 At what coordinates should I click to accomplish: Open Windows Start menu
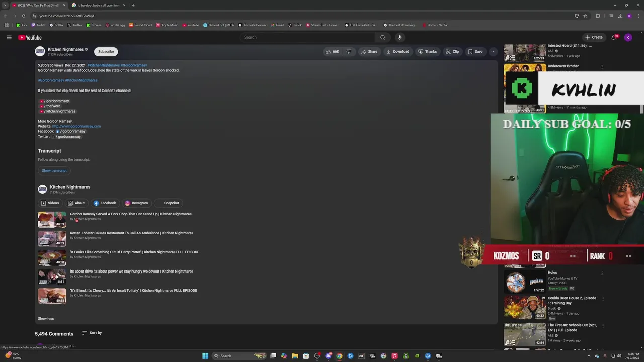pos(205,356)
